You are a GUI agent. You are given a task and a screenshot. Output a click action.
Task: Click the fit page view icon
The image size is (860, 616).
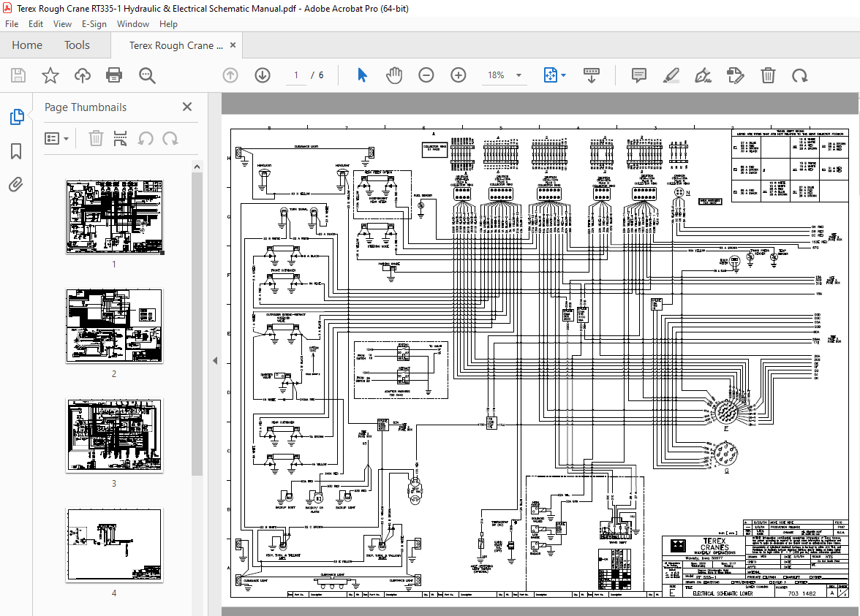point(550,75)
